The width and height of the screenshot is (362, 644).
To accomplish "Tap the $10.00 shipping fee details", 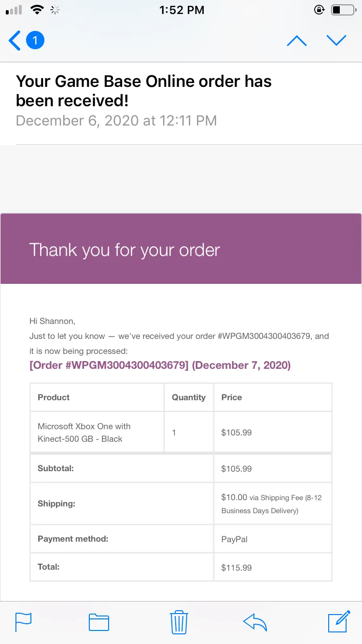I will point(273,504).
